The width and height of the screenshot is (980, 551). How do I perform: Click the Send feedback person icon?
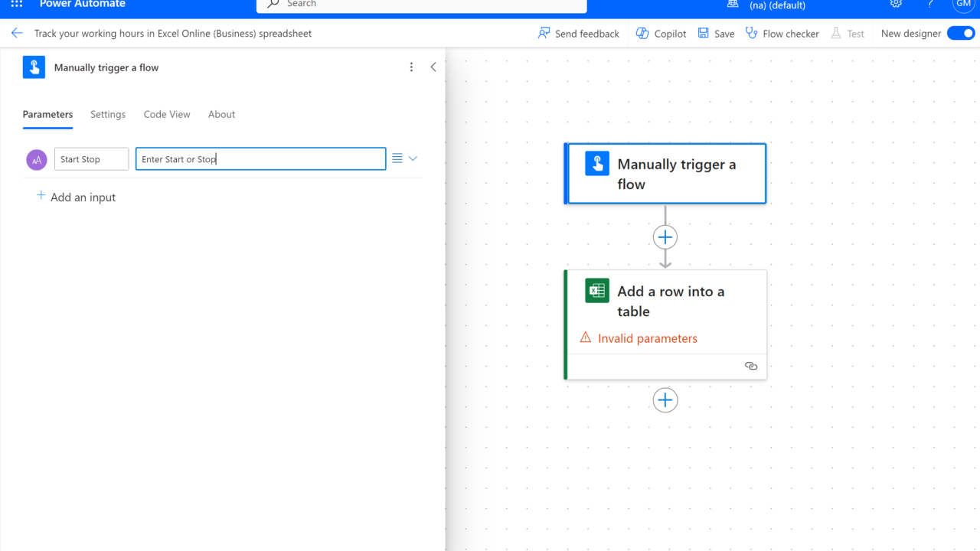tap(544, 34)
